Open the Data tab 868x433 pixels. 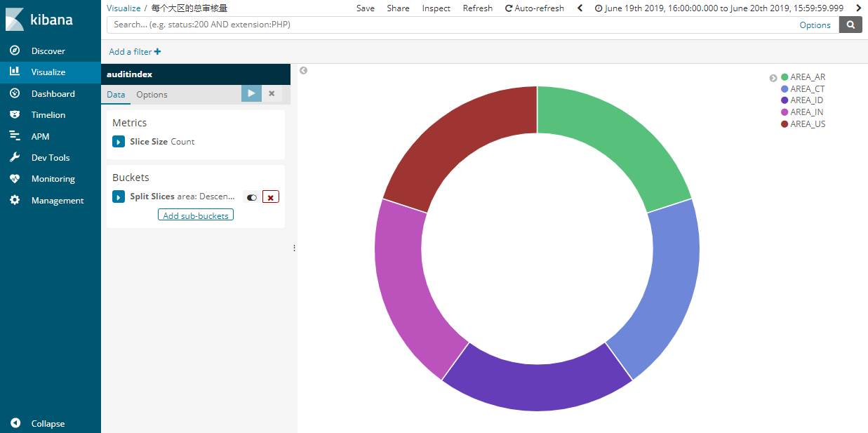[116, 95]
